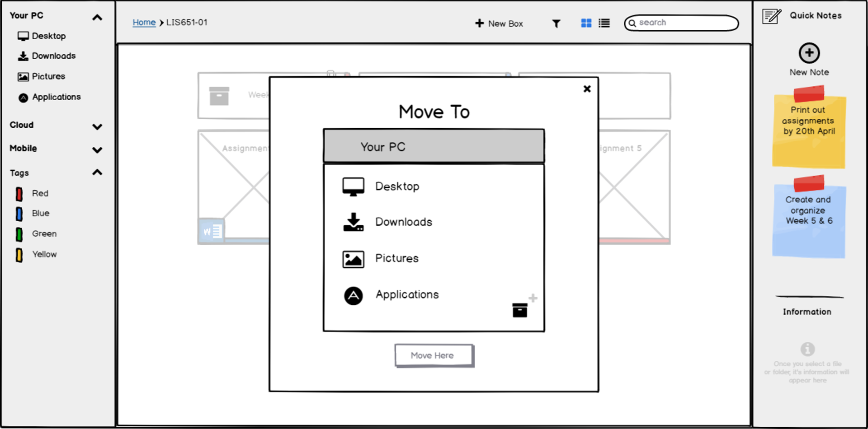Switch to grid view icon

coord(586,23)
